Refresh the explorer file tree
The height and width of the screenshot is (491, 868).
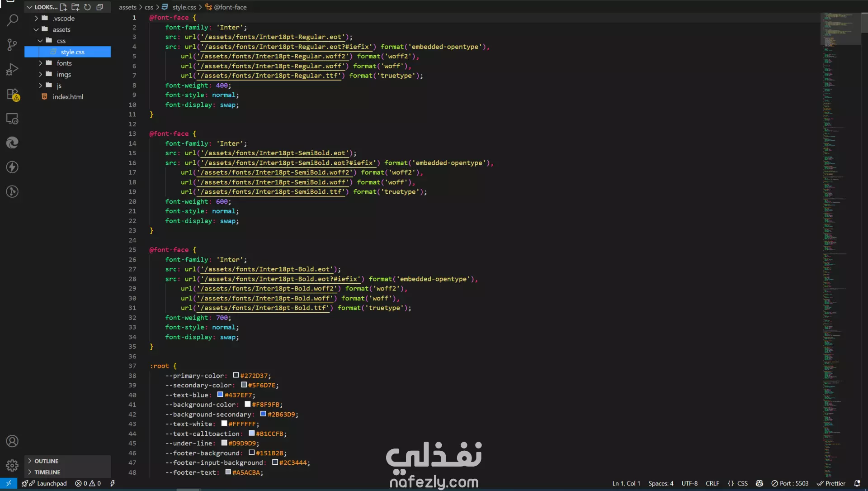(88, 7)
